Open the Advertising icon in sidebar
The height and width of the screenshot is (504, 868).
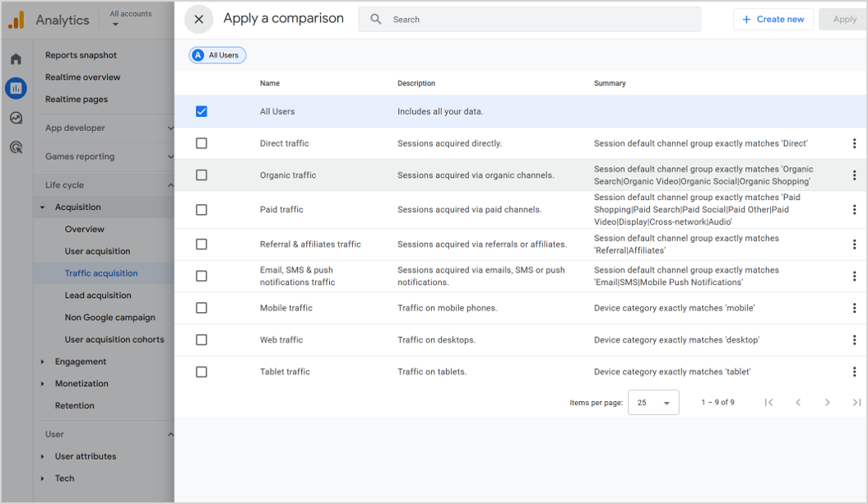click(x=16, y=147)
